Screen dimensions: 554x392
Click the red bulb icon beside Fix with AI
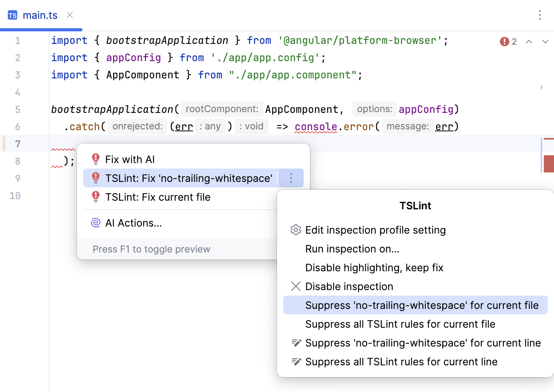pos(95,158)
